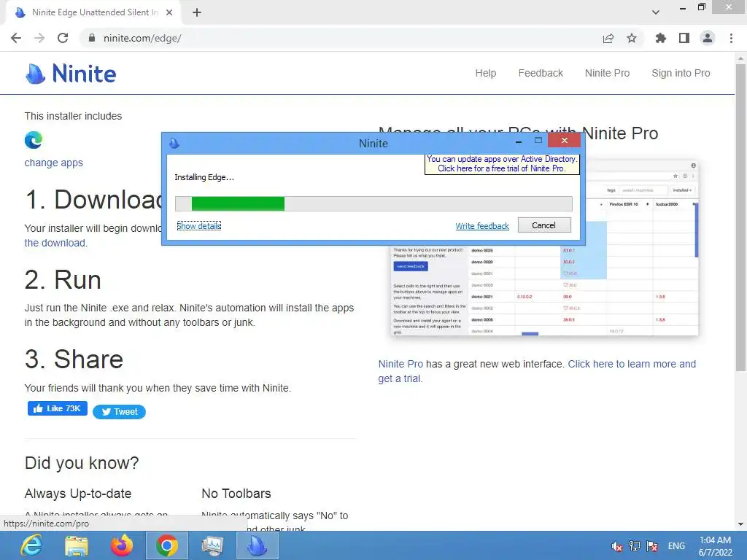The width and height of the screenshot is (747, 560).
Task: Open the Chrome profile avatar
Action: click(708, 38)
